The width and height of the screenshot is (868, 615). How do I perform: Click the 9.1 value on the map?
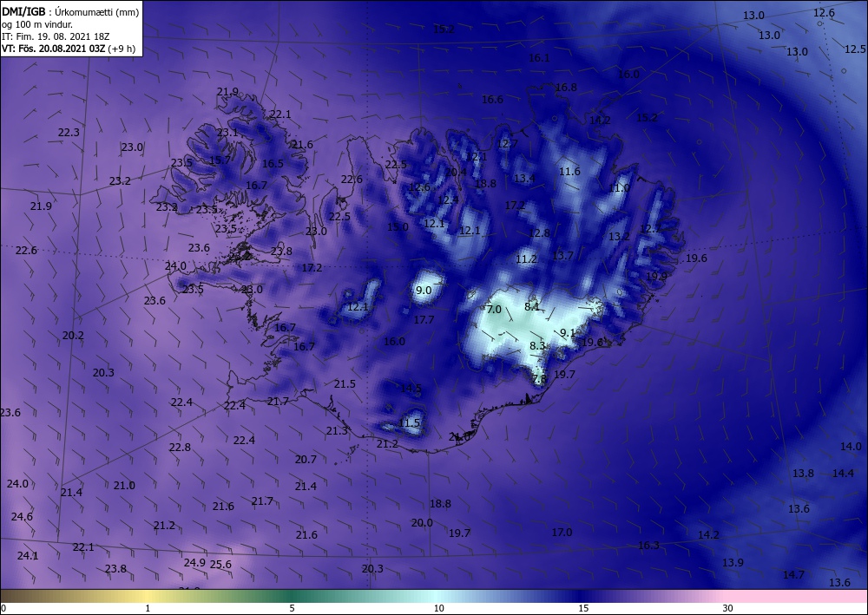[x=568, y=332]
